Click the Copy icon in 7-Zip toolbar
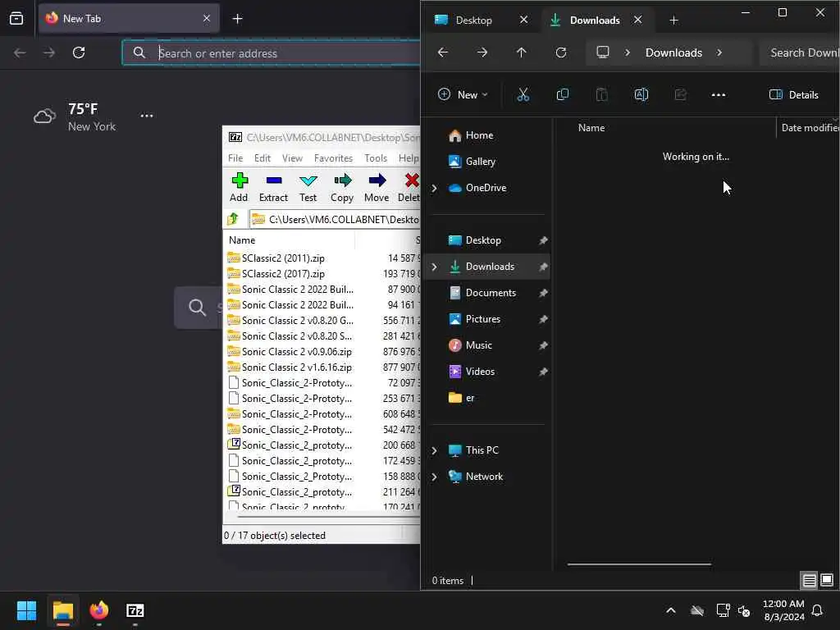This screenshot has height=630, width=840. [x=342, y=187]
